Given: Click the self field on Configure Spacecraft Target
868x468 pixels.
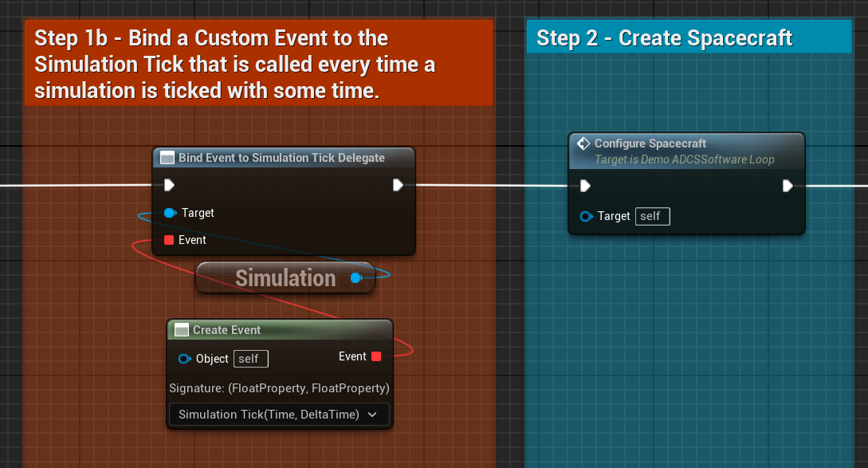Looking at the screenshot, I should (x=652, y=216).
